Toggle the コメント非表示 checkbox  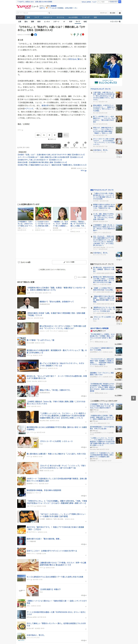pyautogui.click(x=75, y=277)
